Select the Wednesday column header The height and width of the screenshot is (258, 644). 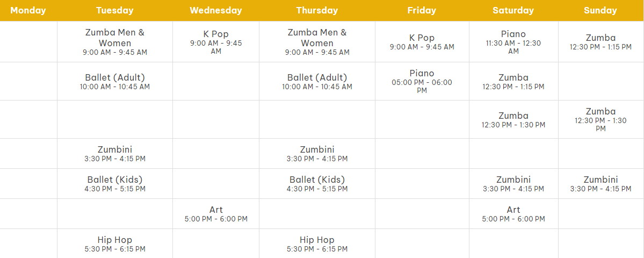215,11
